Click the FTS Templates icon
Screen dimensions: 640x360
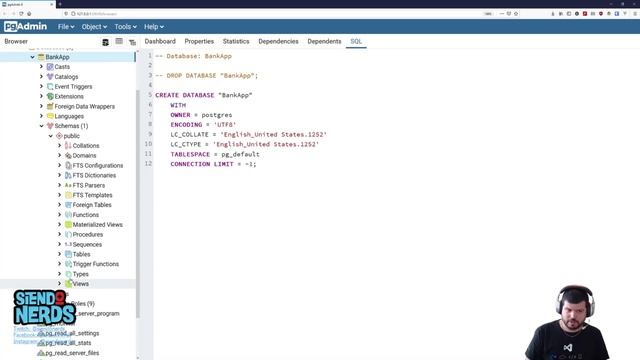point(68,195)
